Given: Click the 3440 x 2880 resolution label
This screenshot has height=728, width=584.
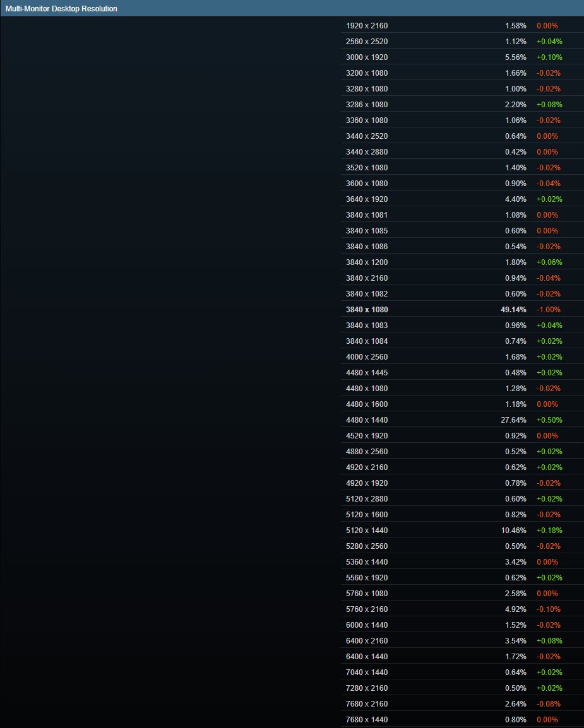Looking at the screenshot, I should (367, 152).
